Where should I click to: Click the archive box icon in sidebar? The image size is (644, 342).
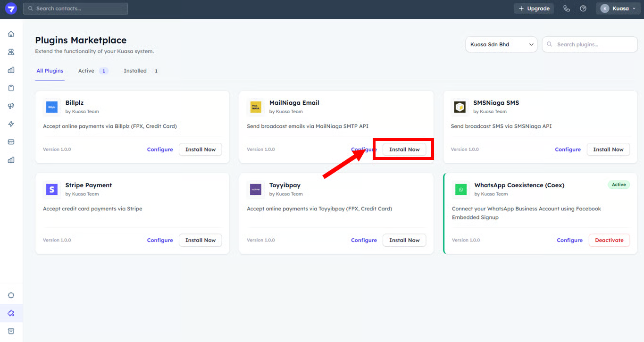[x=11, y=331]
